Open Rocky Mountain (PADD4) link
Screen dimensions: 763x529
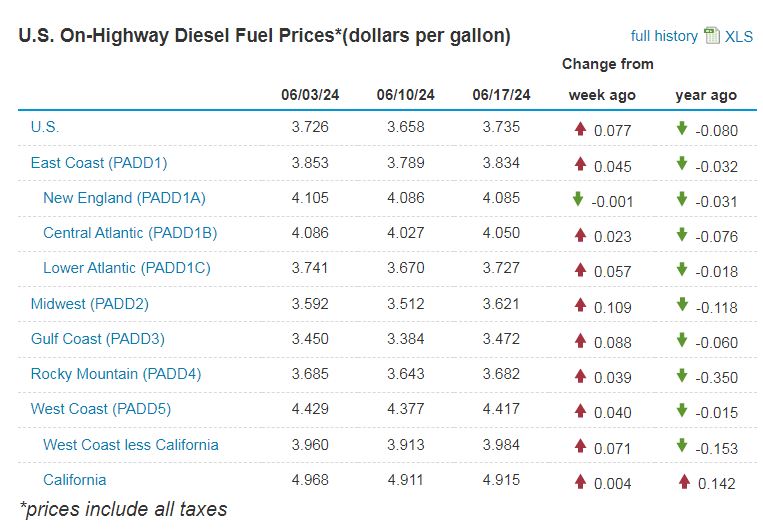116,374
